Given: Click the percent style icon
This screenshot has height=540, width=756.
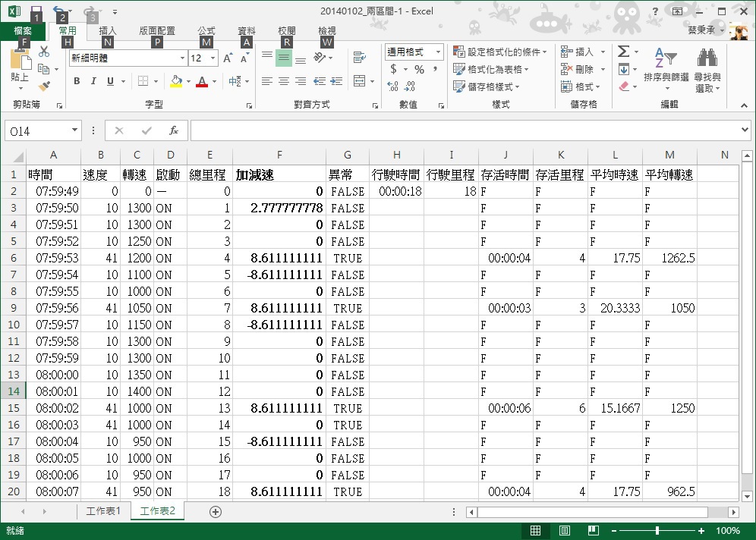Looking at the screenshot, I should (x=419, y=69).
